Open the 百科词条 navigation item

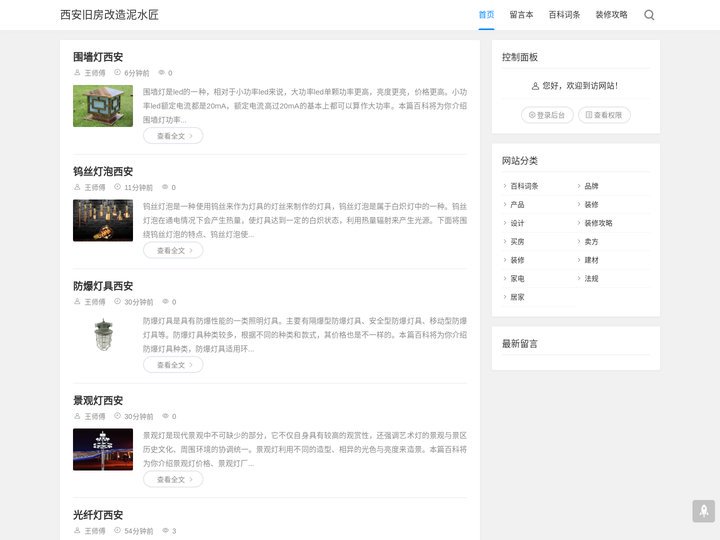(564, 15)
